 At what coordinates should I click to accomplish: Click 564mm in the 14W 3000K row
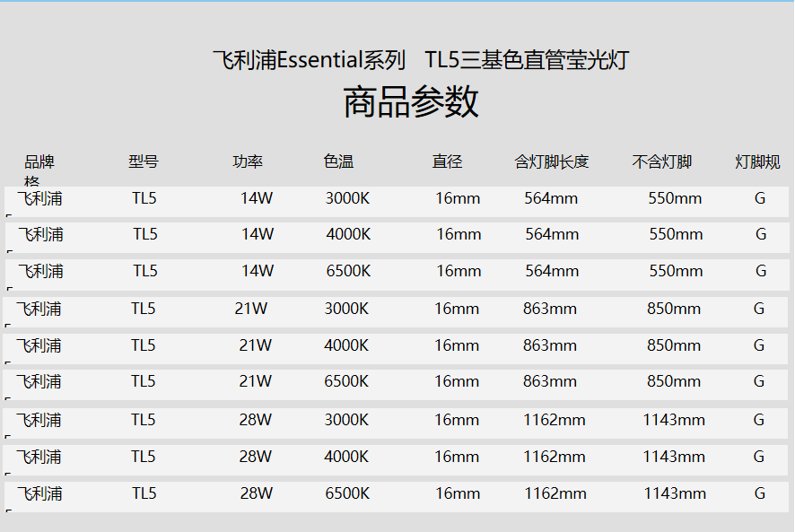[551, 198]
